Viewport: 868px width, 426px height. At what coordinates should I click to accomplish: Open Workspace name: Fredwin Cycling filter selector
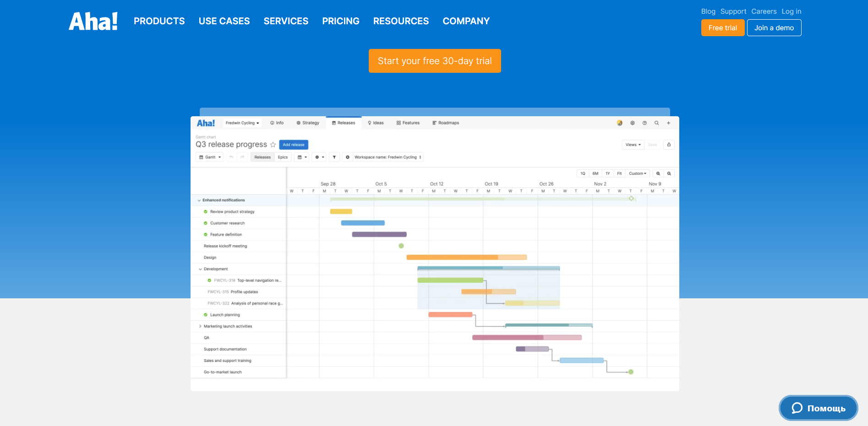[388, 157]
